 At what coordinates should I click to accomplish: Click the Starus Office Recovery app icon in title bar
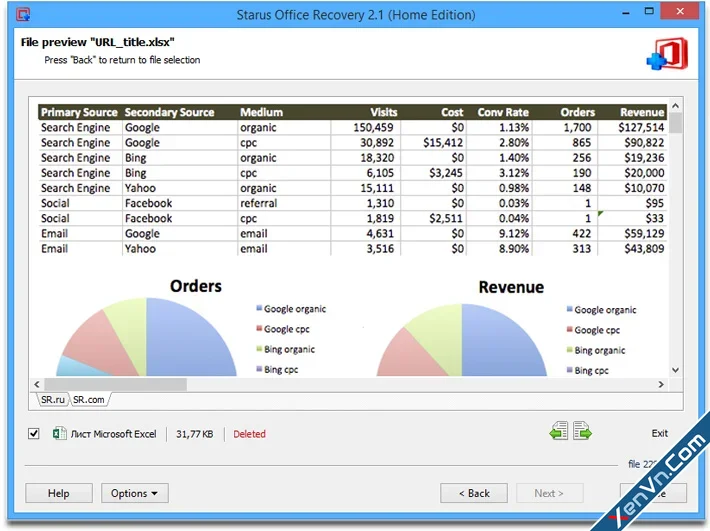[x=23, y=14]
